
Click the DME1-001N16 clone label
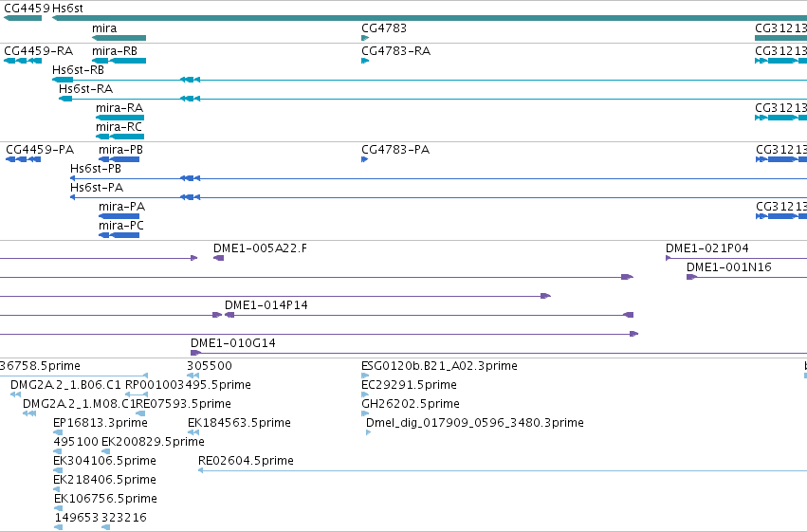pyautogui.click(x=729, y=267)
